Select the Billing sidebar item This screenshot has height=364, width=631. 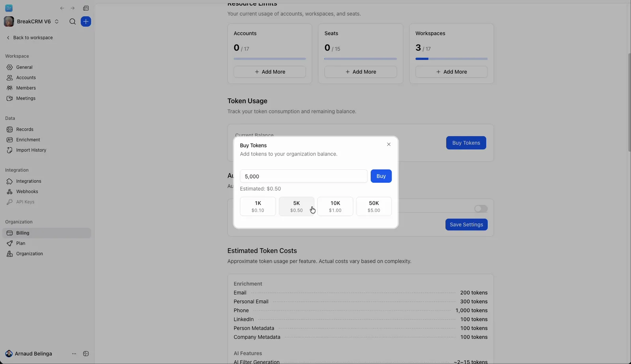click(47, 233)
